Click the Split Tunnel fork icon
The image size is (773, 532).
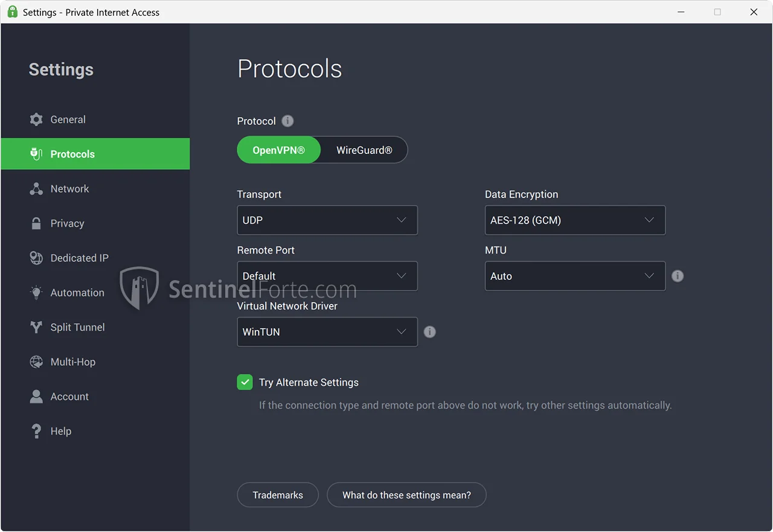[x=36, y=327]
